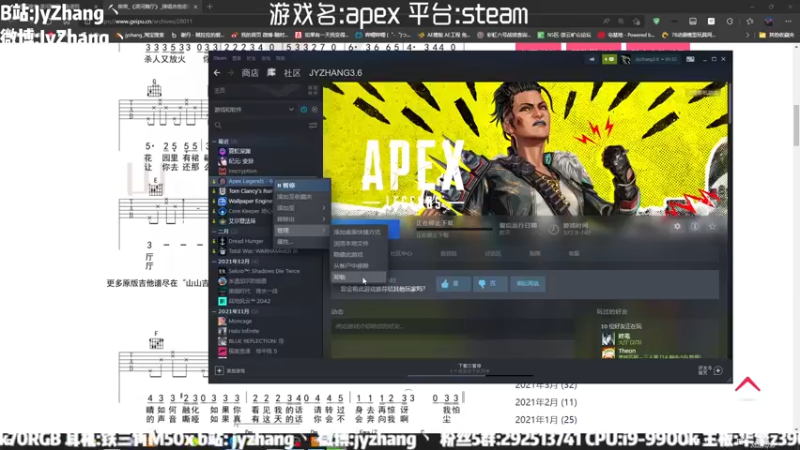Open 2021年2月 (11) archive link on webpage

click(546, 403)
